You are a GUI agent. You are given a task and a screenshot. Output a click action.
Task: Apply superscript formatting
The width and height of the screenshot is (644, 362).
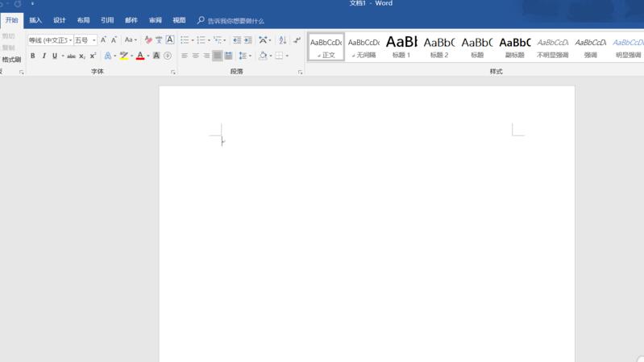[93, 56]
